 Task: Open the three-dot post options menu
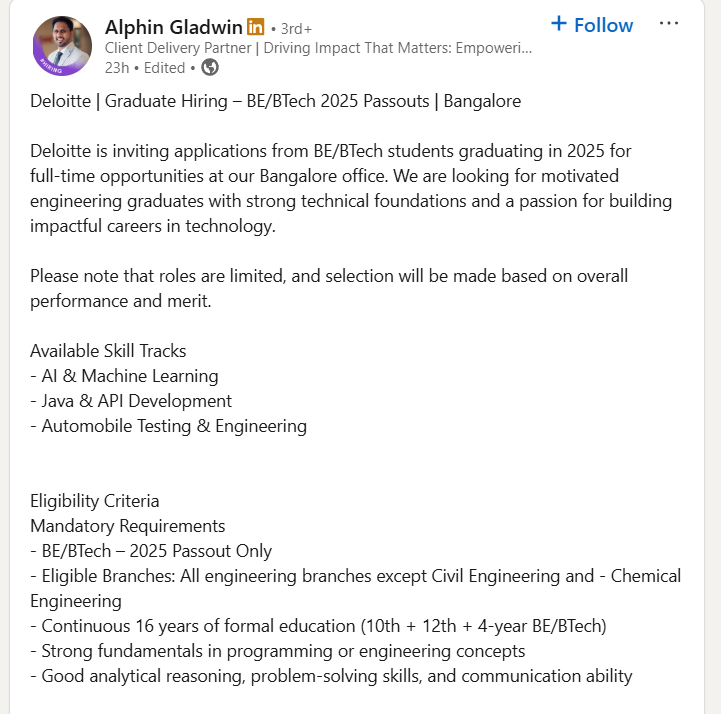[668, 24]
